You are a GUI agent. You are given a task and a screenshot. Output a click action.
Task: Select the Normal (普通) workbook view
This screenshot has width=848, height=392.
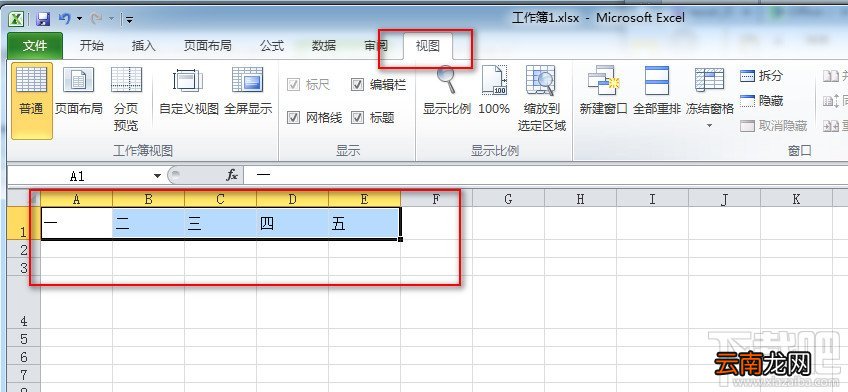32,101
